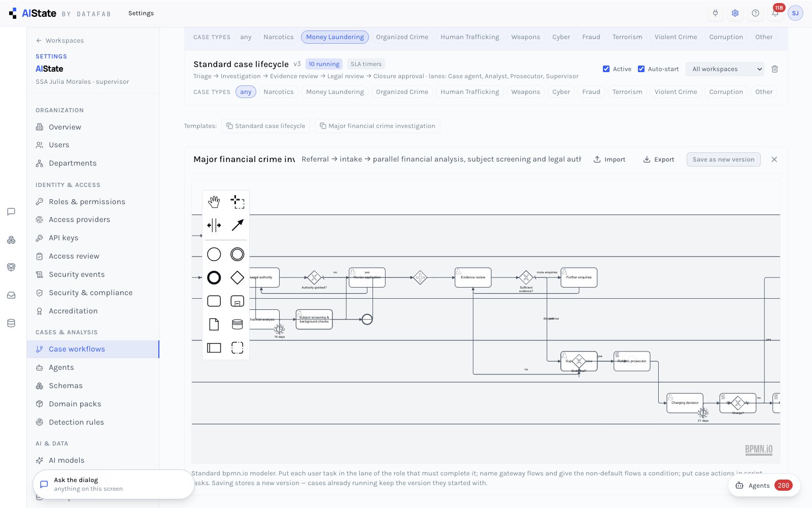Create a data store reference
This screenshot has height=508, width=812.
[x=238, y=324]
